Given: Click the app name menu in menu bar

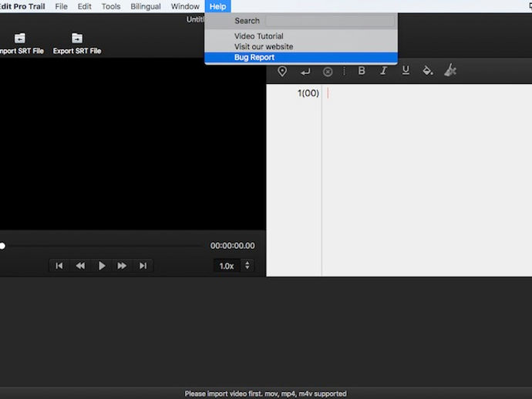Looking at the screenshot, I should [x=22, y=6].
